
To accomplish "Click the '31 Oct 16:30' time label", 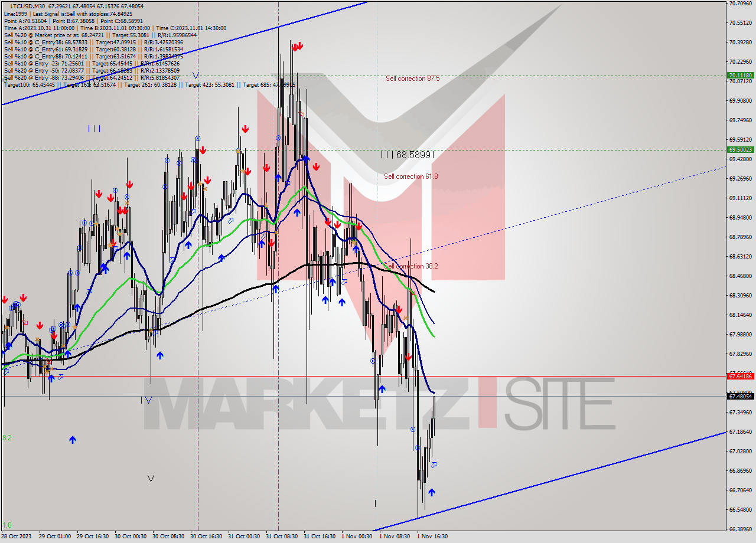I will 320,537.
